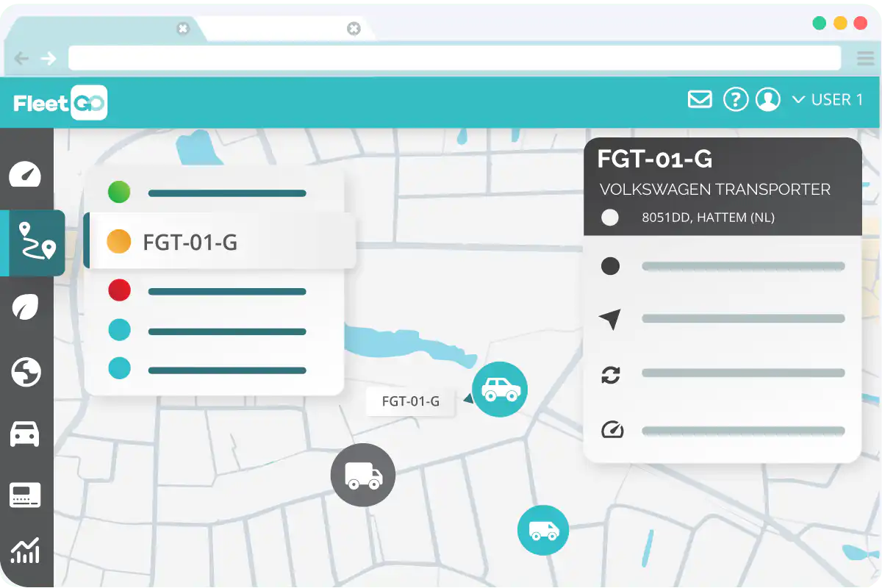The height and width of the screenshot is (588, 882).
Task: Select the green status vehicle row
Action: click(x=213, y=193)
